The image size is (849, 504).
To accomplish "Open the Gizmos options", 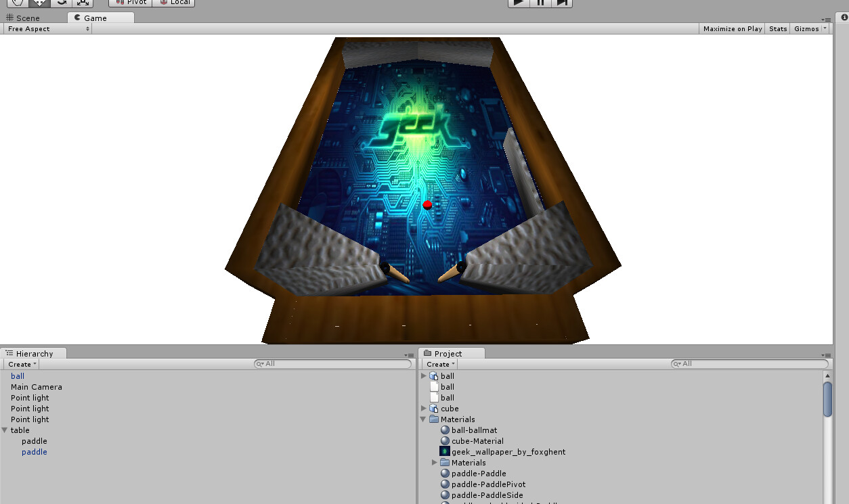I will (807, 28).
